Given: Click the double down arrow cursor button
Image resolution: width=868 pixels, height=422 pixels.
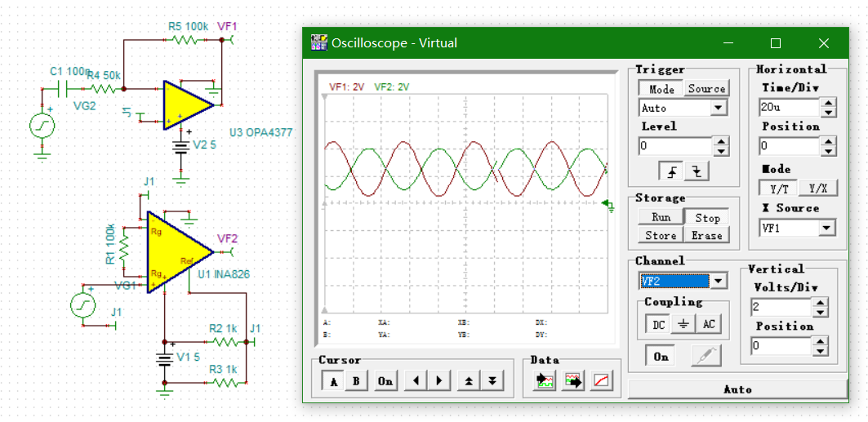Looking at the screenshot, I should point(492,381).
